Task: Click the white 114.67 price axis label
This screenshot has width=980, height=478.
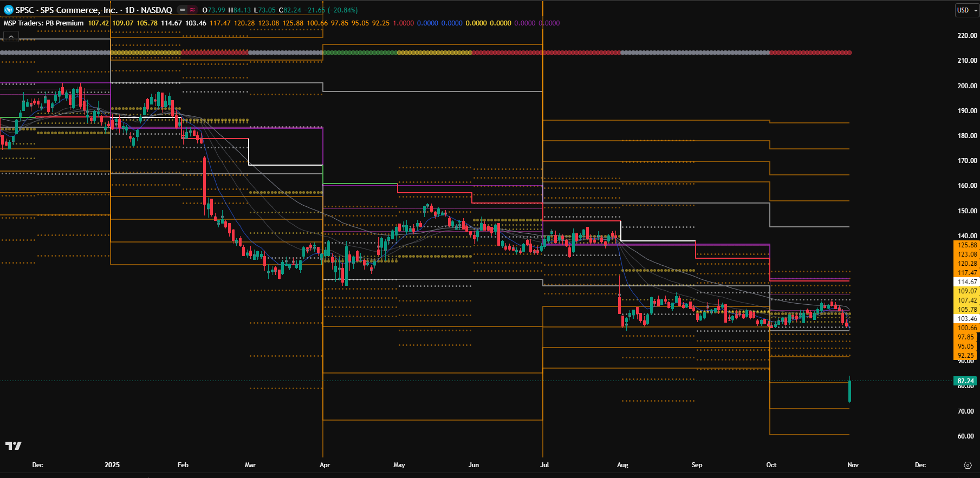Action: click(967, 282)
